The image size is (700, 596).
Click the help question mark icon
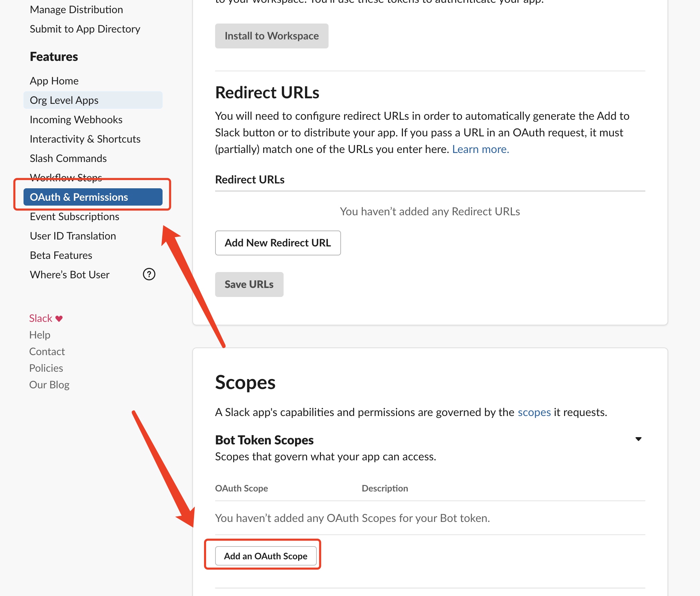click(149, 274)
